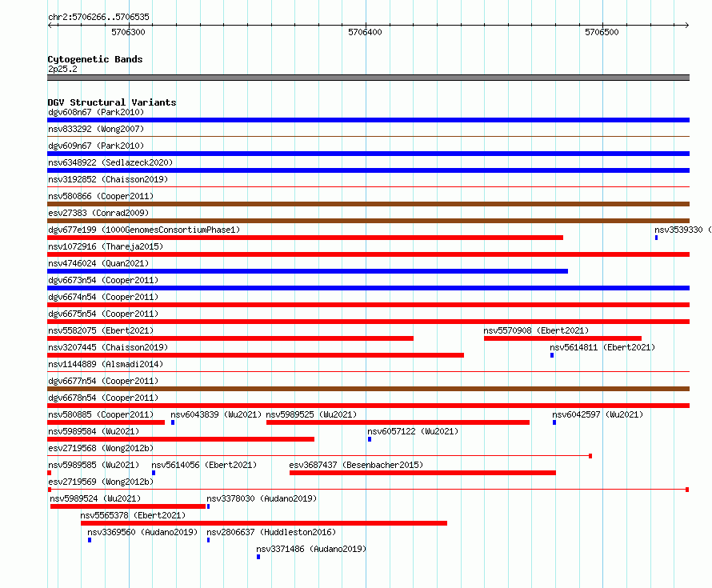Click the nsv5989525 (Wu2021) red bar
This screenshot has width=712, height=588.
click(x=398, y=422)
